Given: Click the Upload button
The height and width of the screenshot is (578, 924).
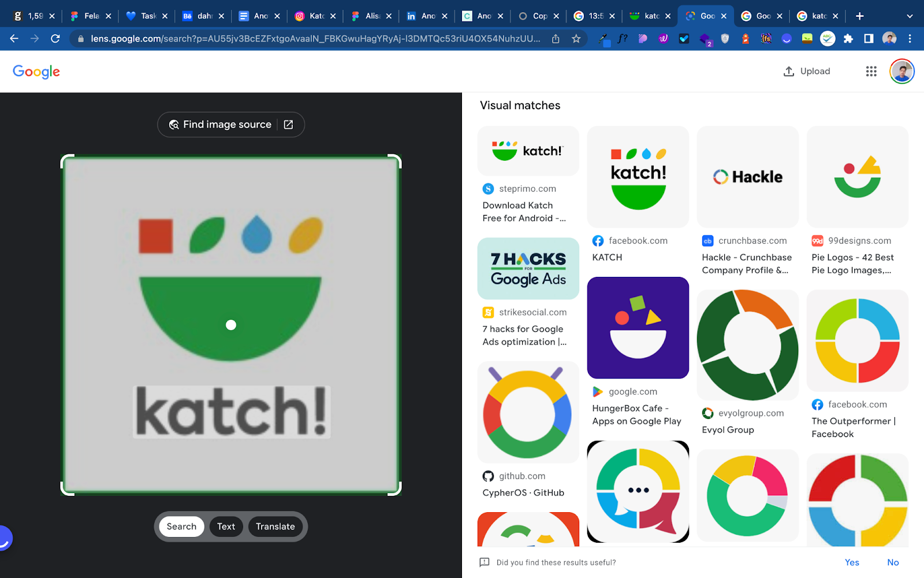Looking at the screenshot, I should coord(807,71).
